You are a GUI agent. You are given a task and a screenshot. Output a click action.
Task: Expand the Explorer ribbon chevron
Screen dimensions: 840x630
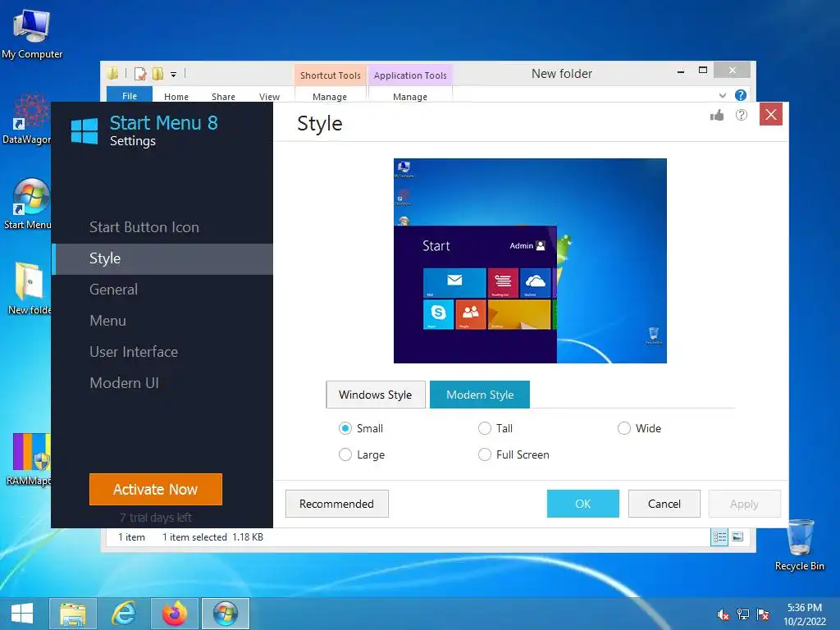[723, 95]
